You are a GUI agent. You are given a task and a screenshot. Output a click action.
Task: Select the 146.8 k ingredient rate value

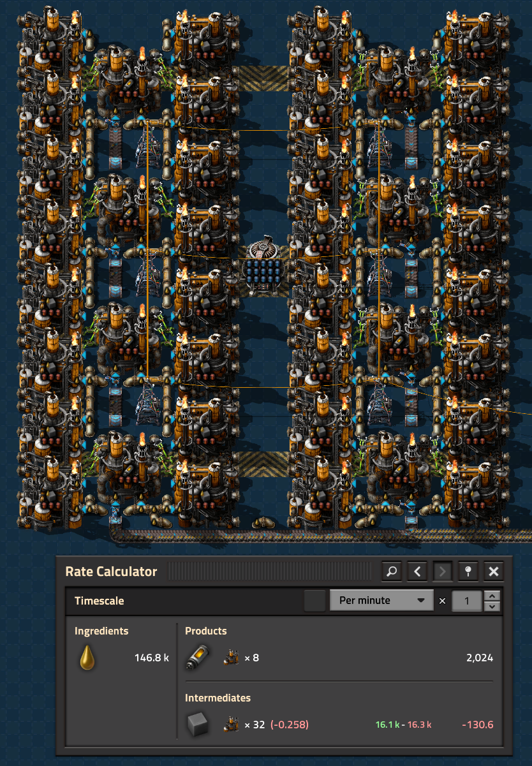[x=152, y=658]
